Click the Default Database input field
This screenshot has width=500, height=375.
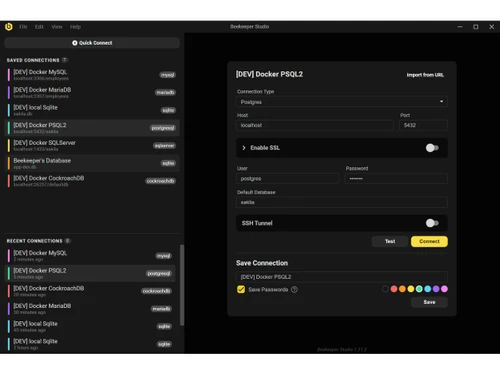[342, 202]
